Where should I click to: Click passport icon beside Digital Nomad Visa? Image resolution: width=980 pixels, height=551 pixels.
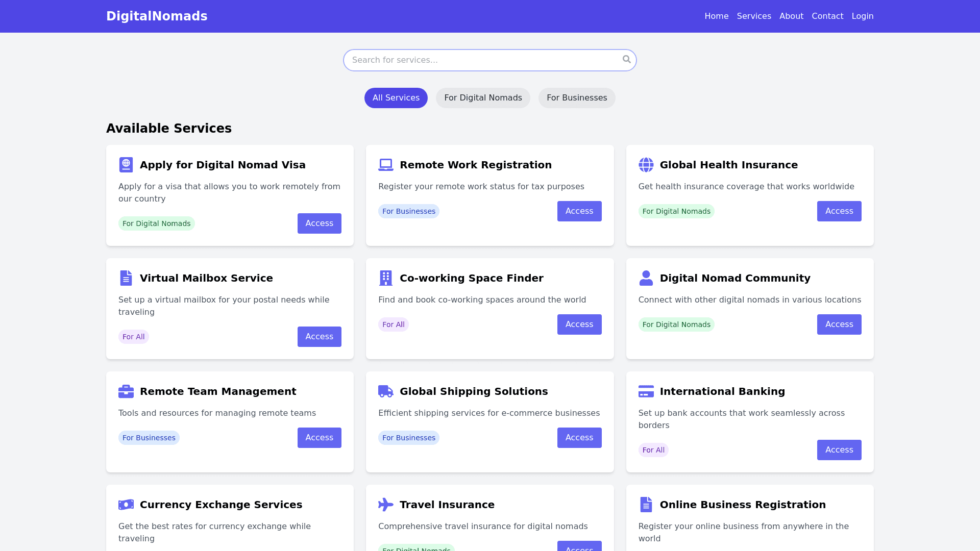point(126,165)
